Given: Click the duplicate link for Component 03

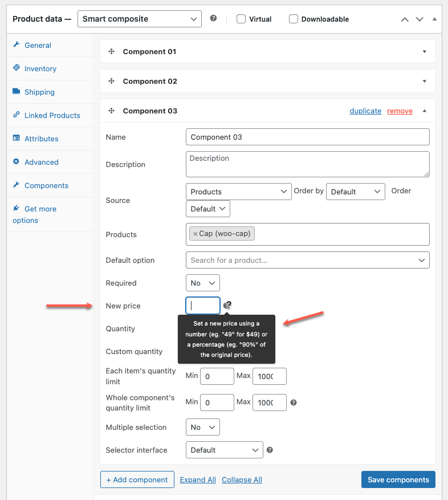Looking at the screenshot, I should coord(365,111).
